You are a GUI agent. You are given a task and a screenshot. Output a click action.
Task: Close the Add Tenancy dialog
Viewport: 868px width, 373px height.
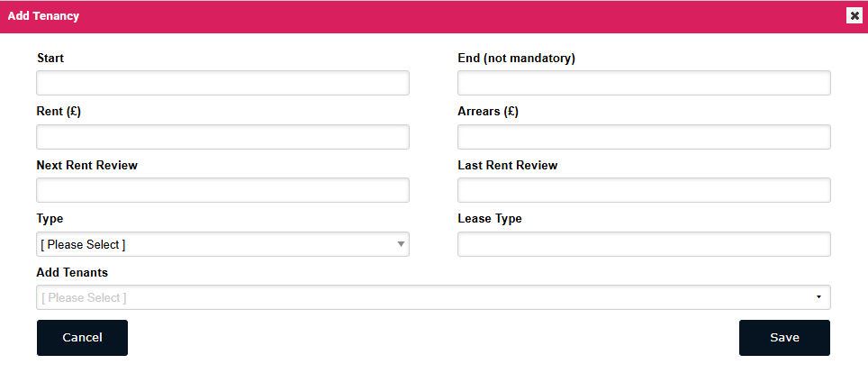[x=854, y=15]
